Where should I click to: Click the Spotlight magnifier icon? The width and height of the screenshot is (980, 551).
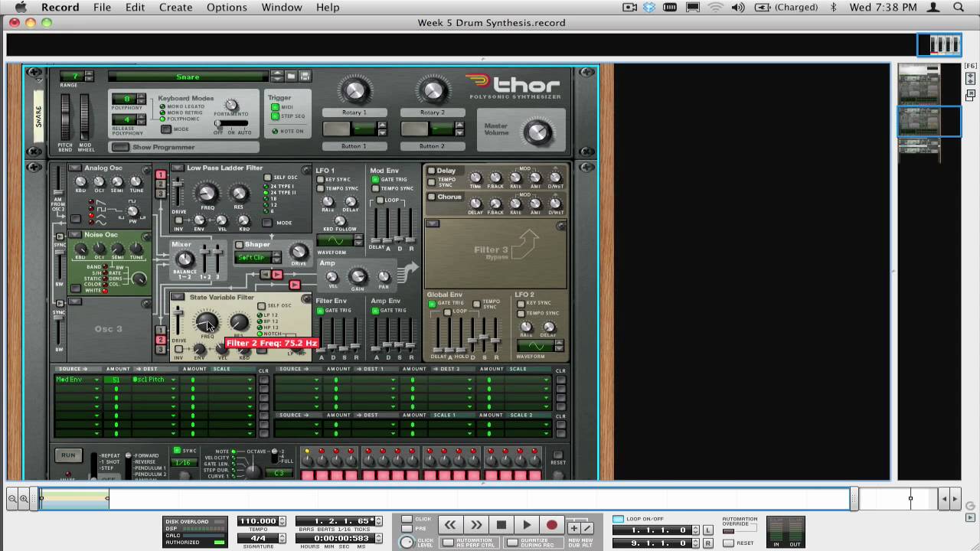[959, 8]
